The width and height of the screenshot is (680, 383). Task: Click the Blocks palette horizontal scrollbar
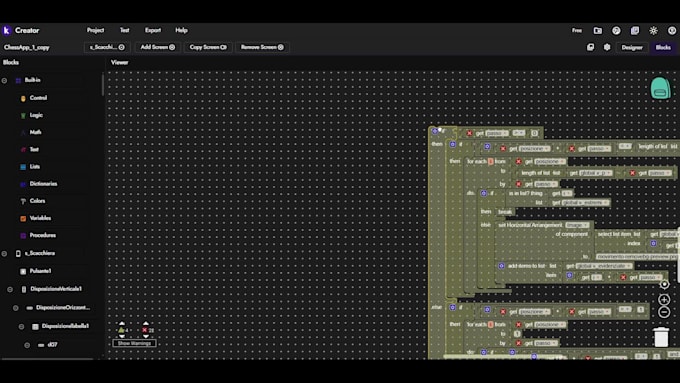[47, 359]
